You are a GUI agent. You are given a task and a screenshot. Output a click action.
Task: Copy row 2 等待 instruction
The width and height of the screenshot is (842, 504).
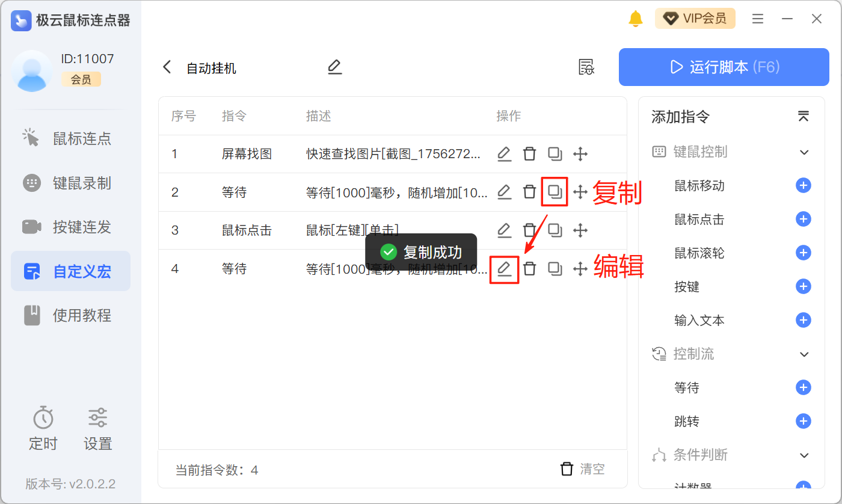[x=555, y=192]
